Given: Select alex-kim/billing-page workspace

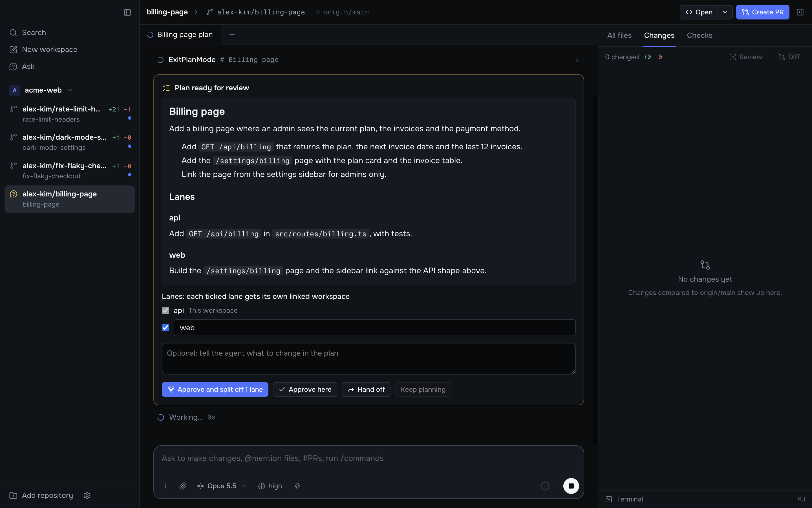Looking at the screenshot, I should coord(69,199).
